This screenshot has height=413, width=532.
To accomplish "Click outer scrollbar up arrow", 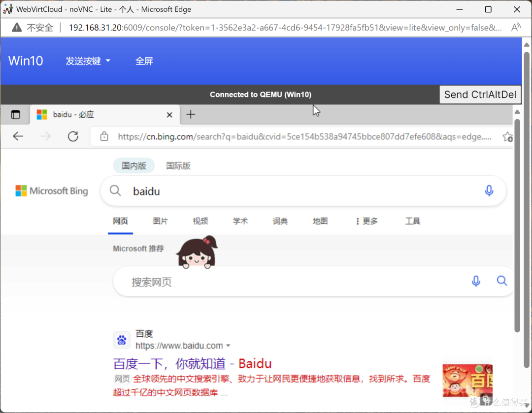I will pos(527,45).
